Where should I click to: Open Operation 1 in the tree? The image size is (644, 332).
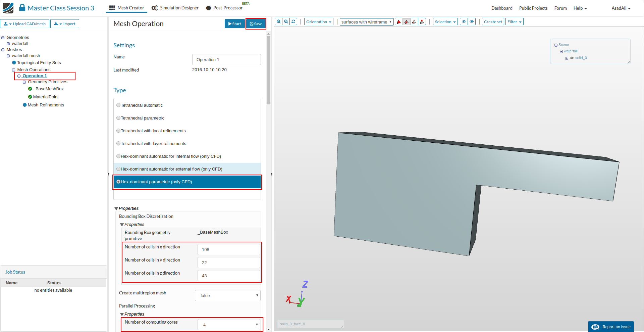(x=35, y=76)
